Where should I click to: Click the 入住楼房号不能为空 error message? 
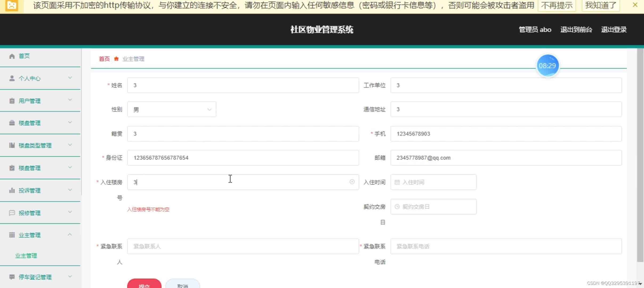click(148, 209)
